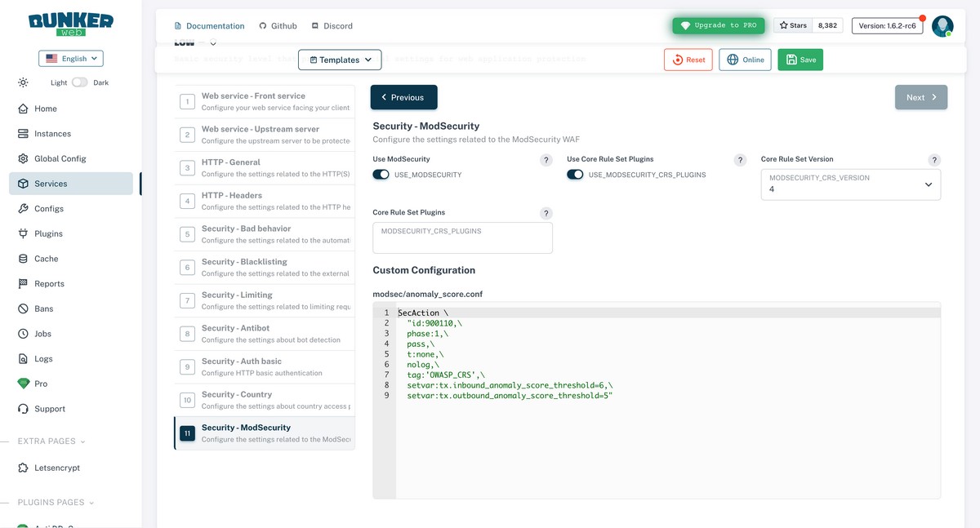Disable the USE_MODSECURITY switch
Screen dimensions: 980x528
pyautogui.click(x=381, y=175)
